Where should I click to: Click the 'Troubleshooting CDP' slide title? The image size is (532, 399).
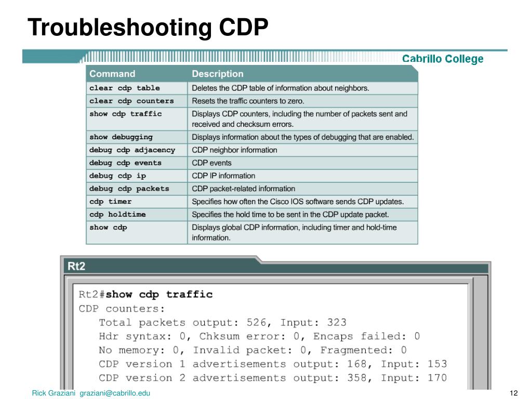tap(148, 28)
